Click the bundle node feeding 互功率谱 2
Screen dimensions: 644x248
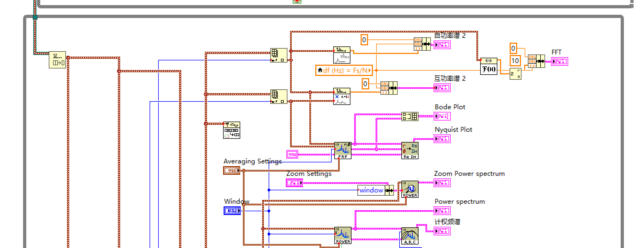[x=389, y=88]
